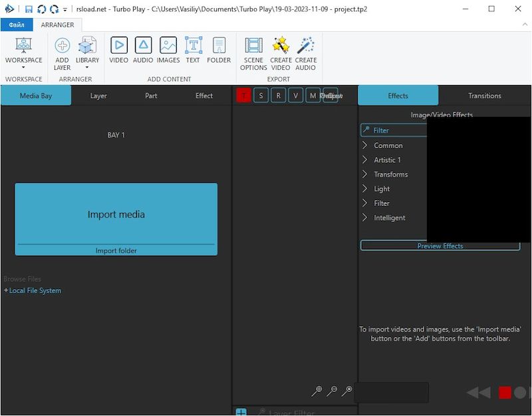The height and width of the screenshot is (416, 532).
Task: Toggle the V button in timeline header
Action: (295, 96)
